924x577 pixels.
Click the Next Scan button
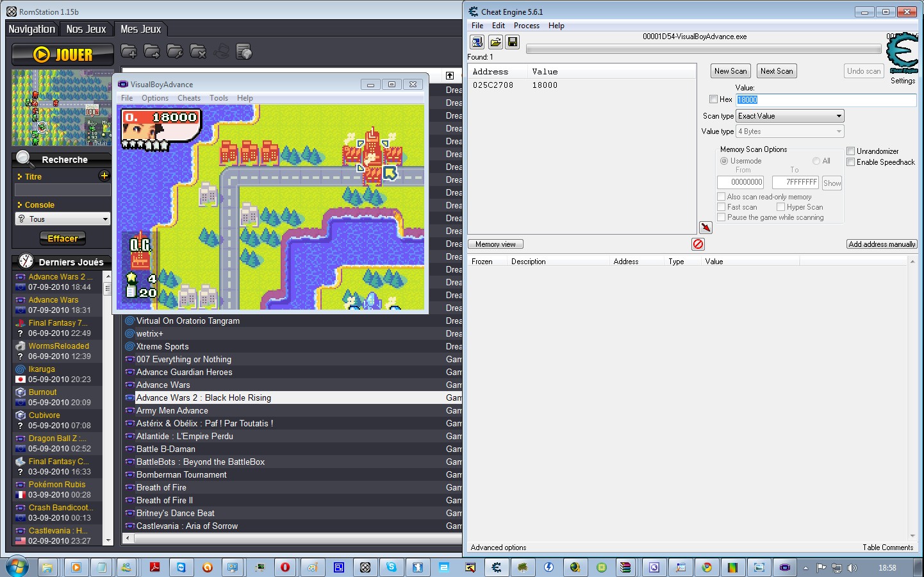pyautogui.click(x=777, y=71)
